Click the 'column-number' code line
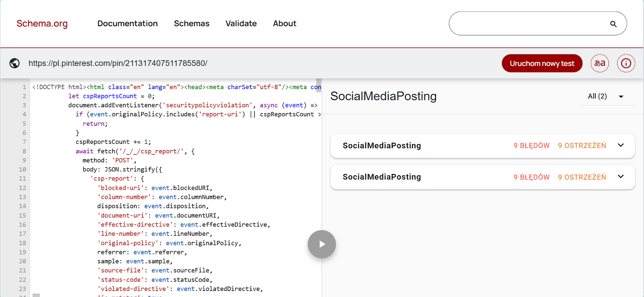 point(162,197)
